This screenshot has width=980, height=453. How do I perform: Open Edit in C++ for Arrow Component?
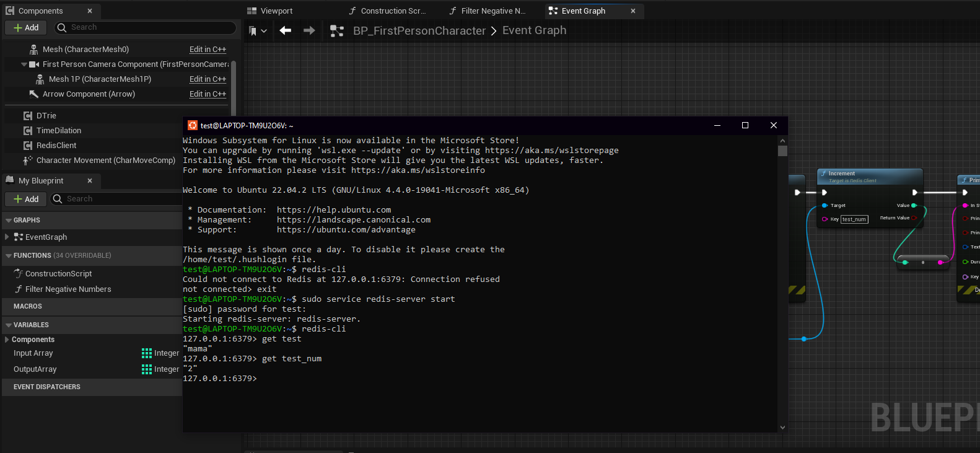click(x=208, y=94)
